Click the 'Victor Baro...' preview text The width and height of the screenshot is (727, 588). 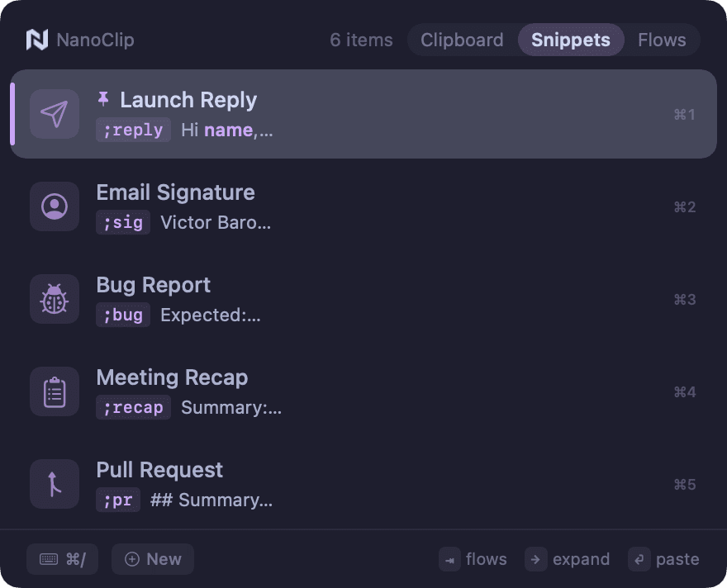[x=216, y=222]
